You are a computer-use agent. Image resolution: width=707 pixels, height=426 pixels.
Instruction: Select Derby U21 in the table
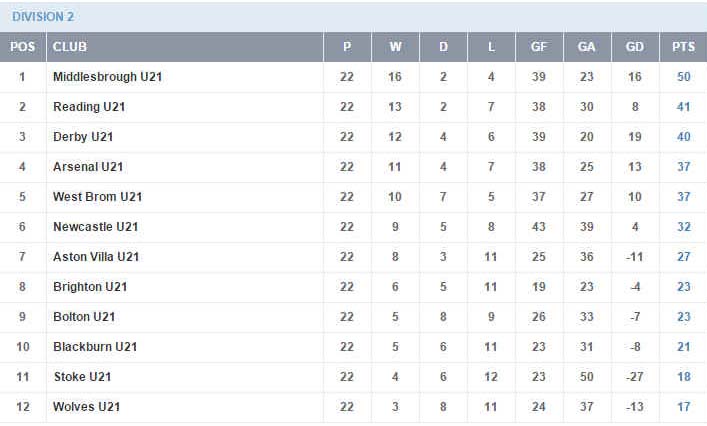(85, 137)
